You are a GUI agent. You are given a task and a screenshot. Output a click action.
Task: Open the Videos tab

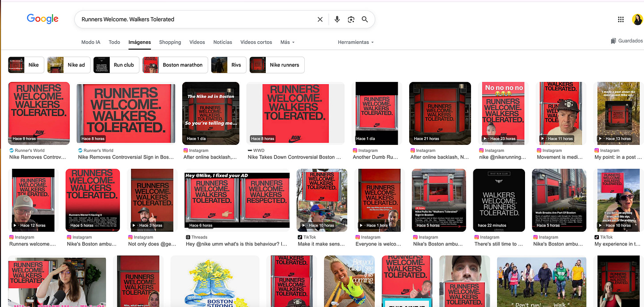pyautogui.click(x=197, y=42)
